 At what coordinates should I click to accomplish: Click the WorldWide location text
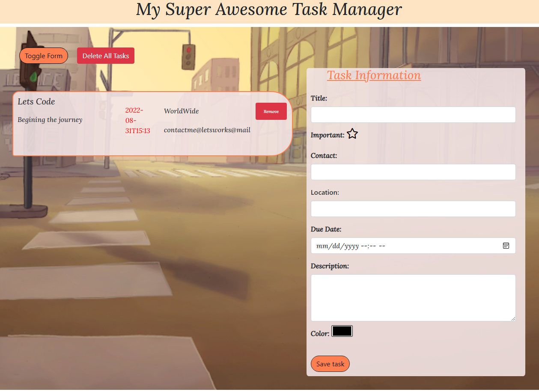pyautogui.click(x=181, y=111)
